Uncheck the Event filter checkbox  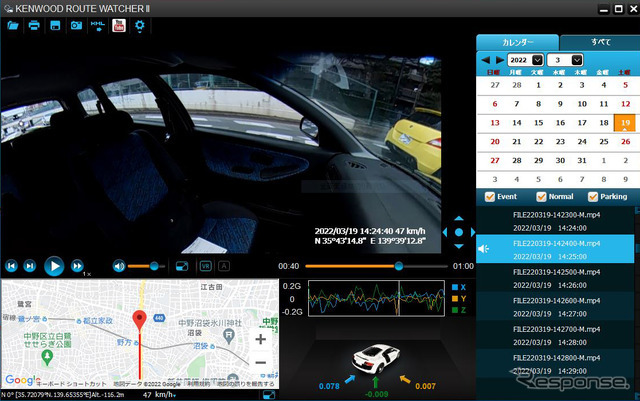(489, 197)
